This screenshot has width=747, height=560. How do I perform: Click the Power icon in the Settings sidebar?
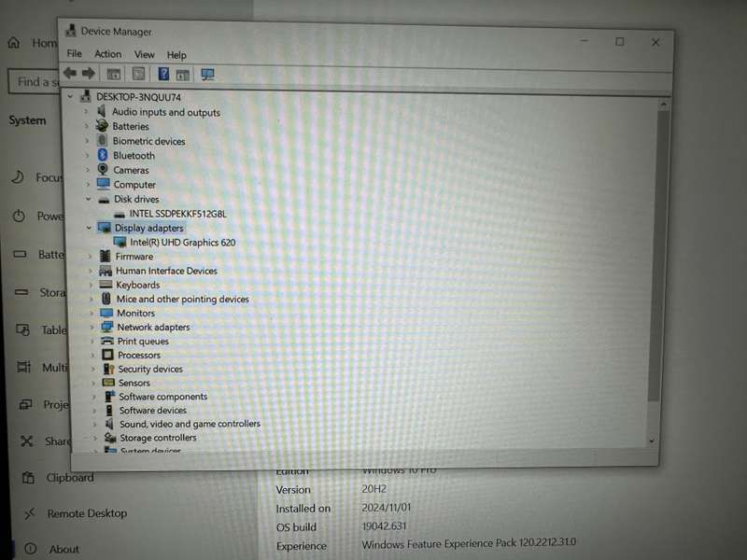tap(19, 216)
